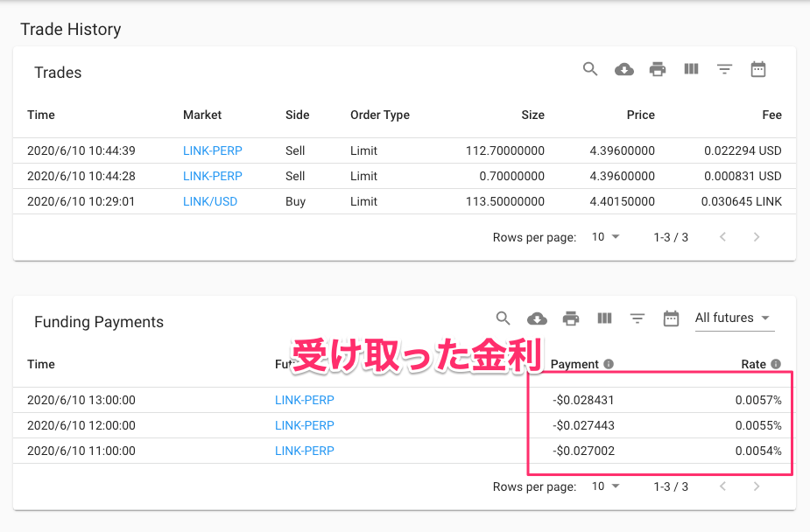
Task: Open filter options for Trades table
Action: click(x=724, y=69)
